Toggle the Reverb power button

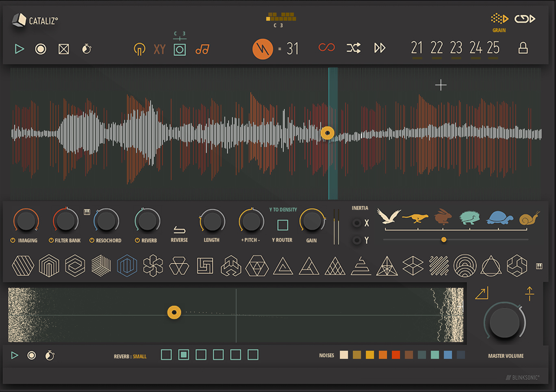(137, 240)
